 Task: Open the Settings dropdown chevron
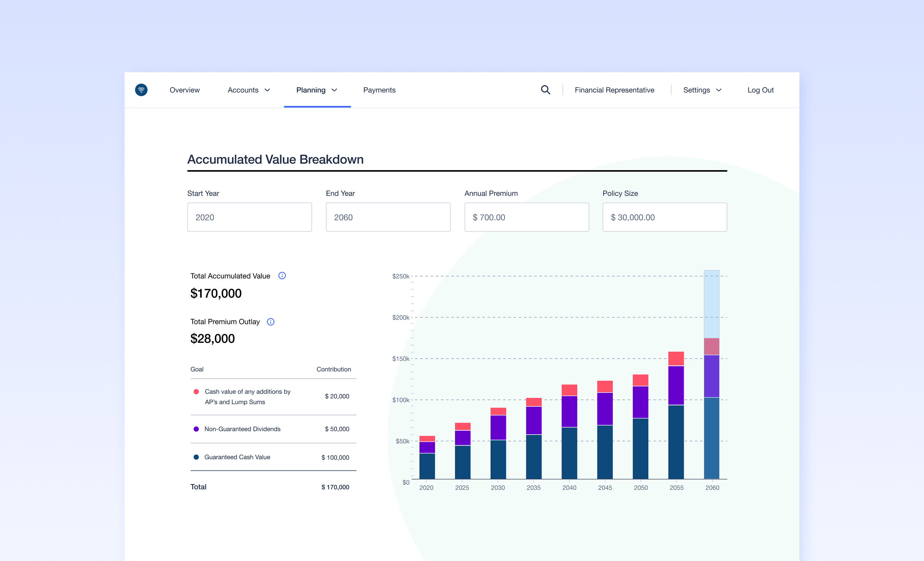point(719,90)
